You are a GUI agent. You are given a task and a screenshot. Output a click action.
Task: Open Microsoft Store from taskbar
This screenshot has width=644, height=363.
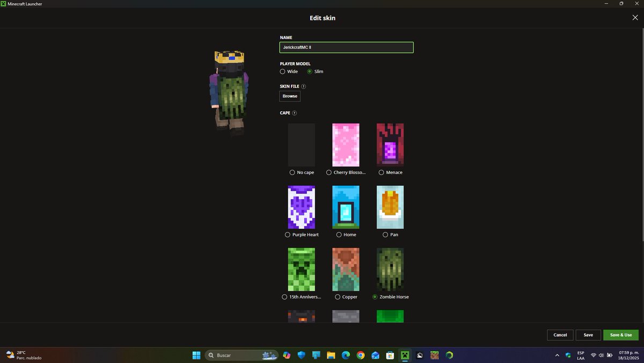tap(390, 355)
